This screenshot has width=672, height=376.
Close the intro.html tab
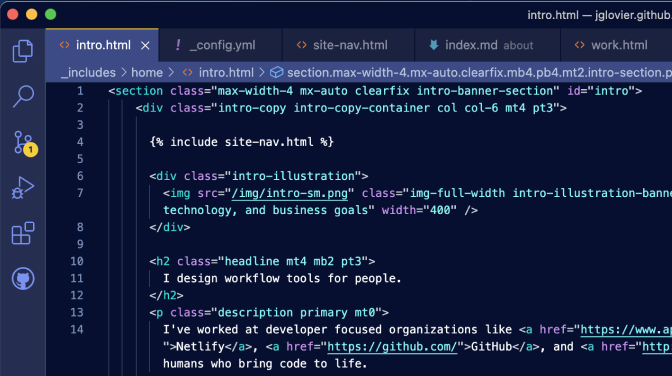coord(145,45)
